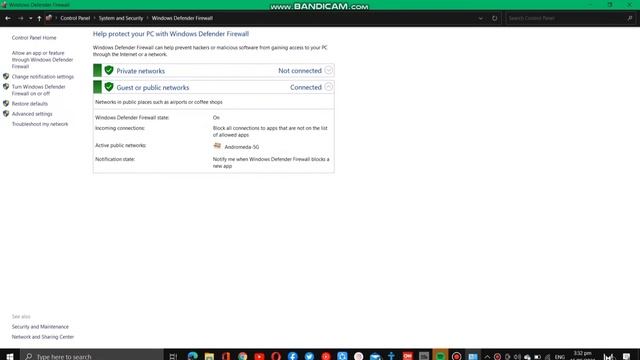Click the Guest or public networks heading
This screenshot has width=640, height=360.
pyautogui.click(x=153, y=87)
